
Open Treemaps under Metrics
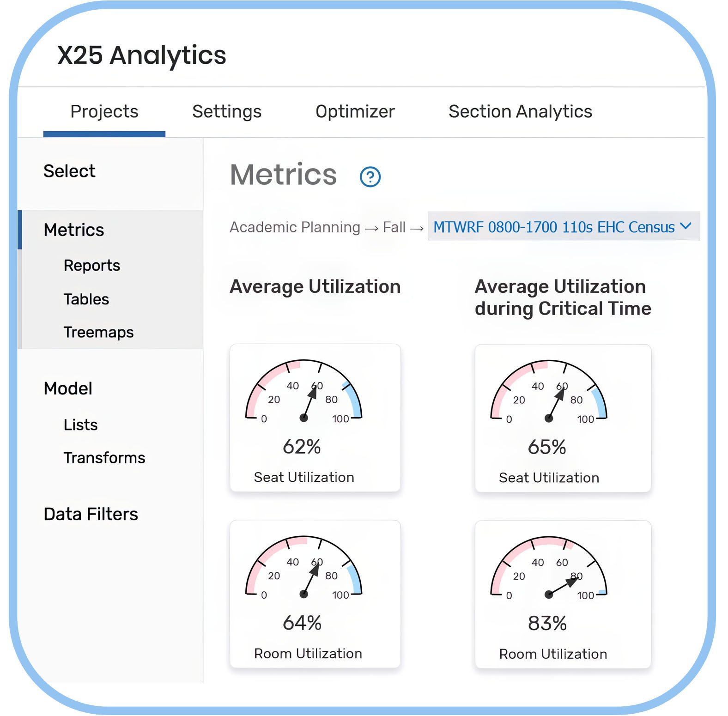(x=99, y=332)
